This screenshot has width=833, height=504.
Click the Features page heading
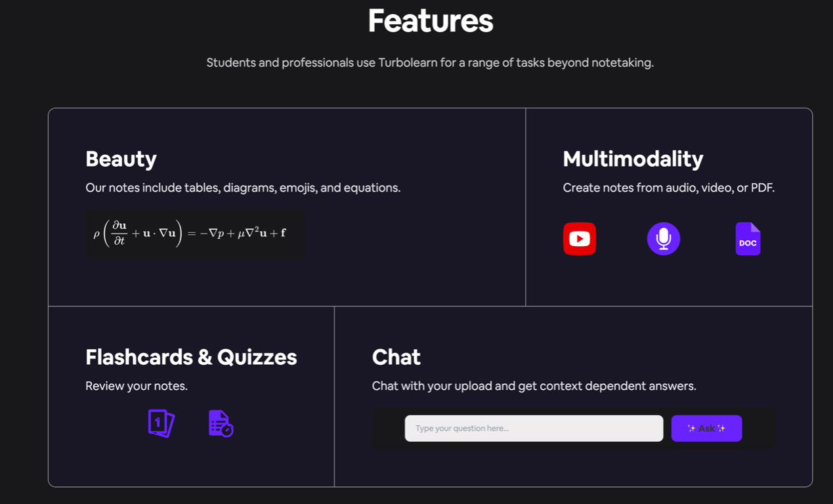[430, 21]
